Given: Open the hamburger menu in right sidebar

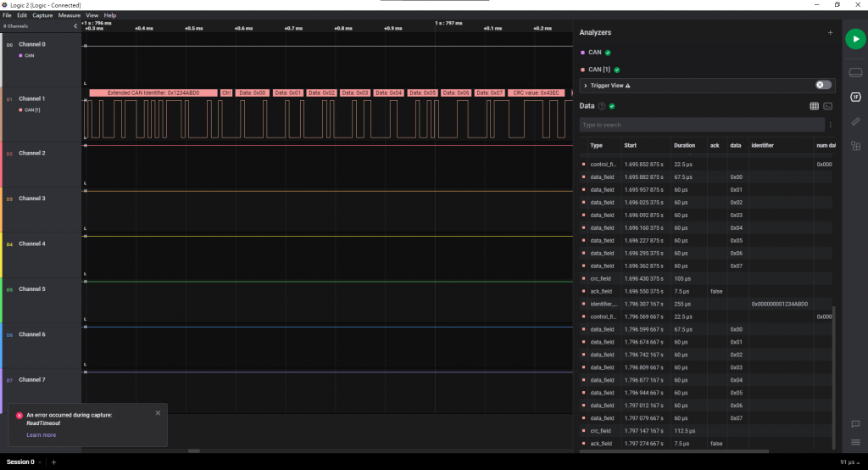Looking at the screenshot, I should tap(855, 443).
